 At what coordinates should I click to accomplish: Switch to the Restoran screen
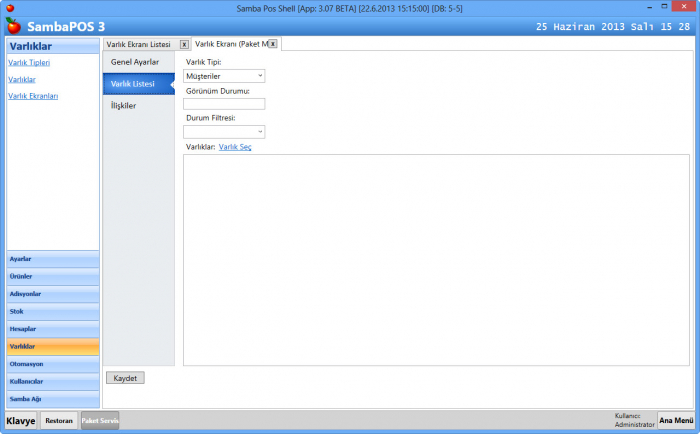(59, 421)
